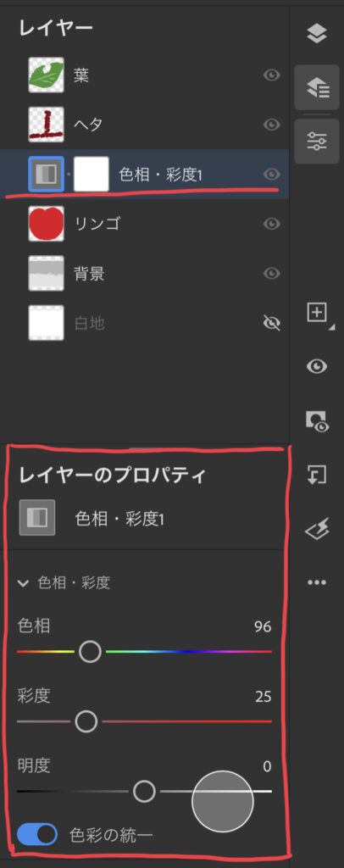Open the layer properties sliders icon
The width and height of the screenshot is (344, 868).
pyautogui.click(x=317, y=142)
